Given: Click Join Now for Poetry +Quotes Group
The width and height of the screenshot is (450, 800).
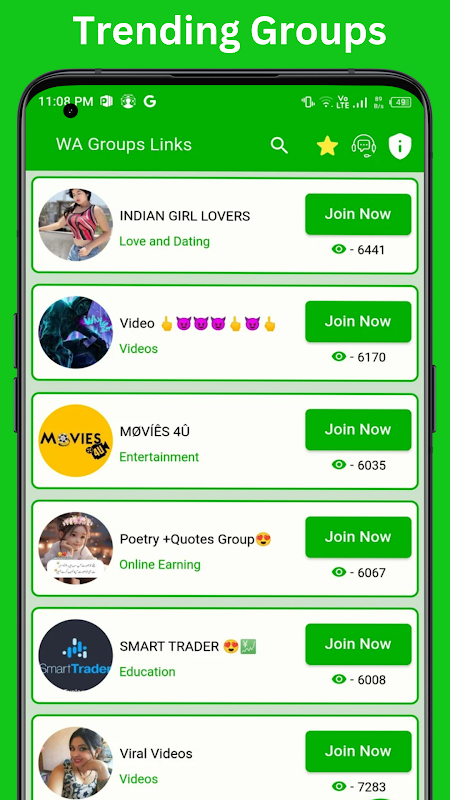Looking at the screenshot, I should tap(358, 537).
